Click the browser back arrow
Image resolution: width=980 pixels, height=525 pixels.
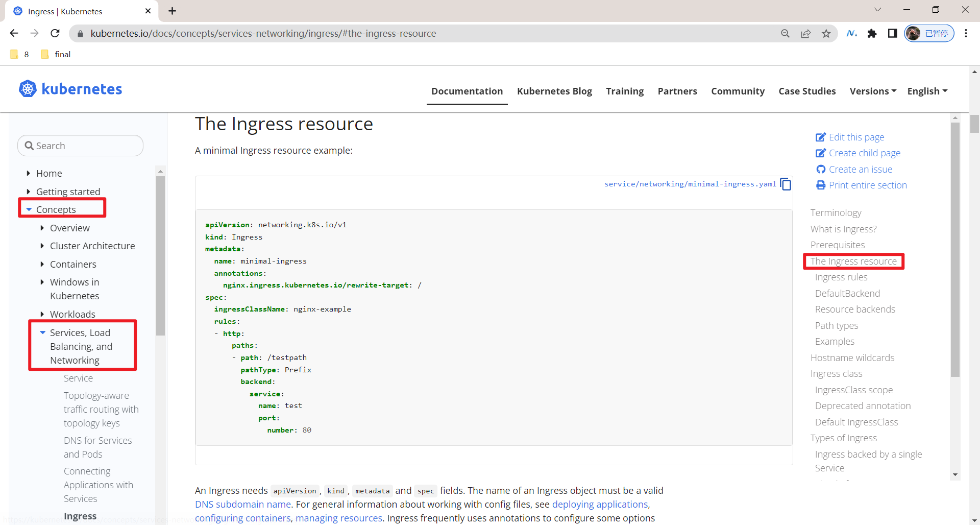pyautogui.click(x=14, y=33)
